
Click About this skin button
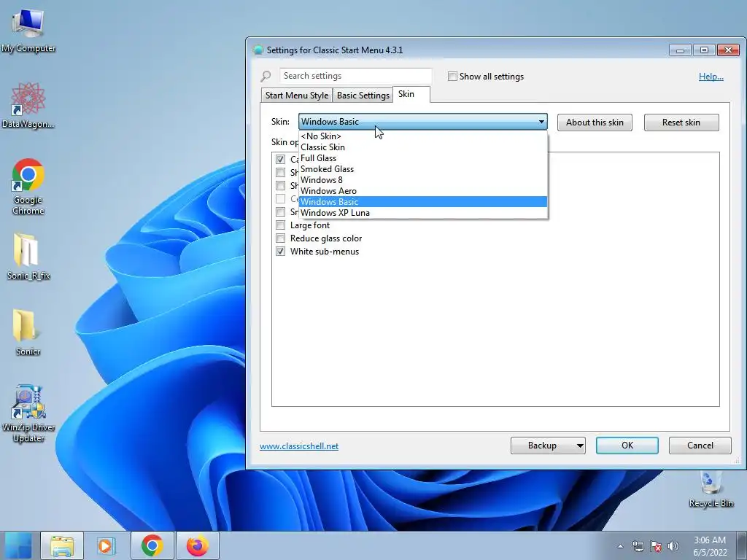pyautogui.click(x=595, y=122)
